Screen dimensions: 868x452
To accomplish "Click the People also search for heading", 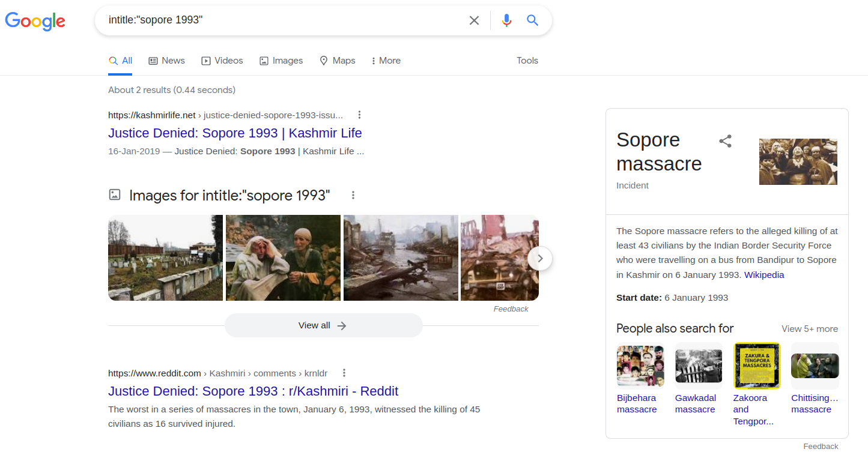I will click(x=675, y=328).
